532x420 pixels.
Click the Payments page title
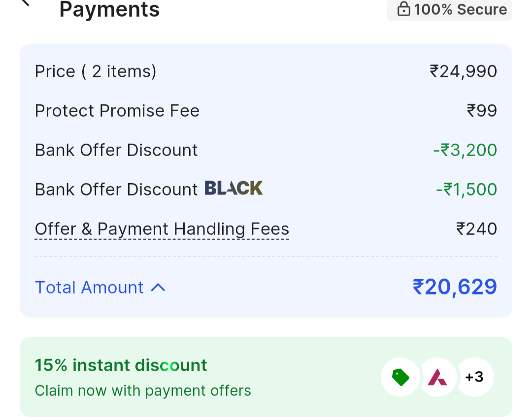coord(109,9)
